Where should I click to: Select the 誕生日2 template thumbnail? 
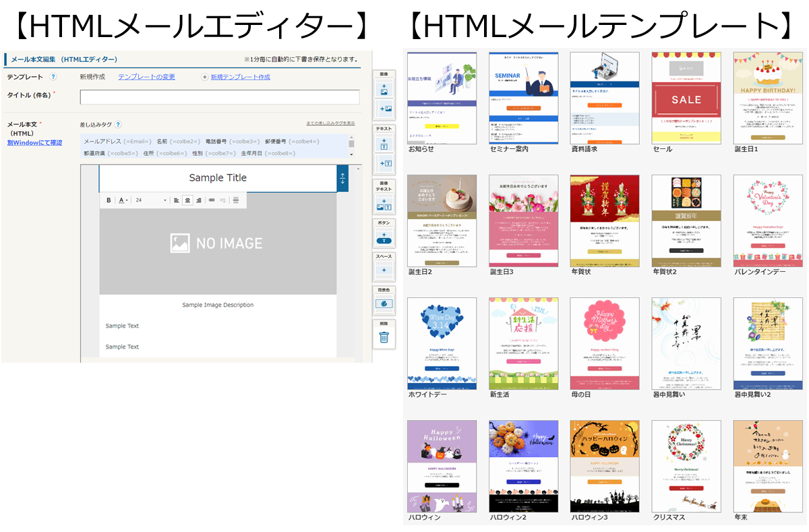[442, 221]
